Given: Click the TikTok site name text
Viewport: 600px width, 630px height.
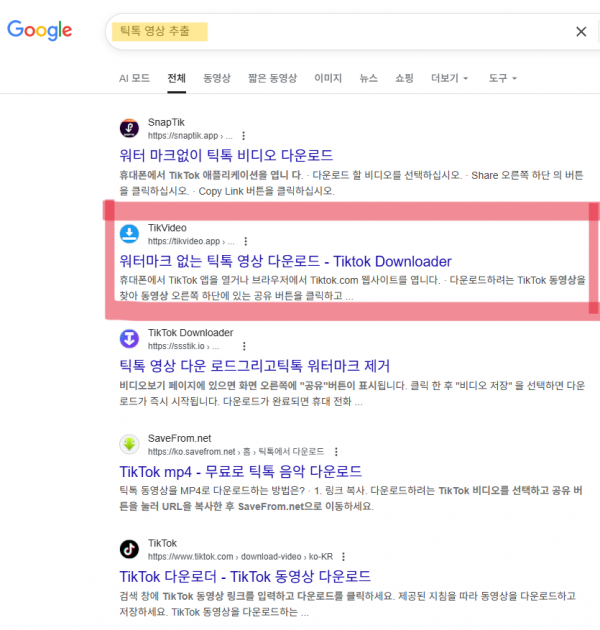Looking at the screenshot, I should point(162,543).
